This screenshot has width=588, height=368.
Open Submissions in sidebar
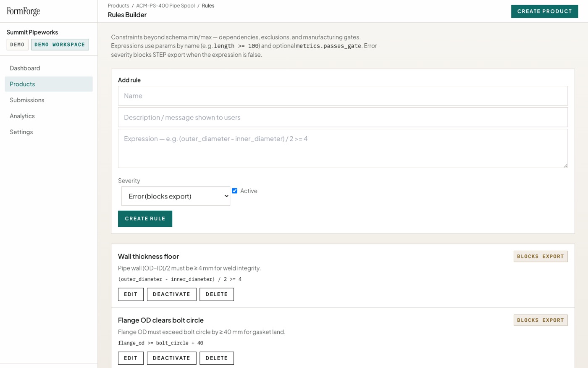click(49, 100)
